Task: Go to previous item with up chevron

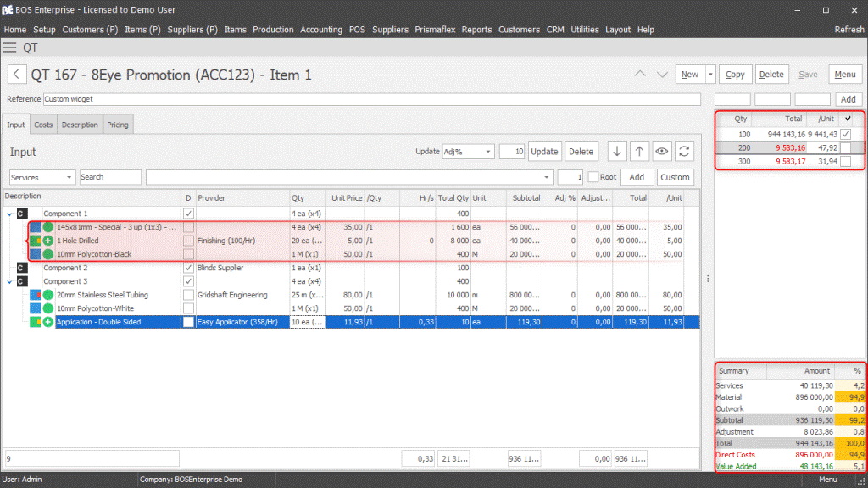Action: click(640, 75)
